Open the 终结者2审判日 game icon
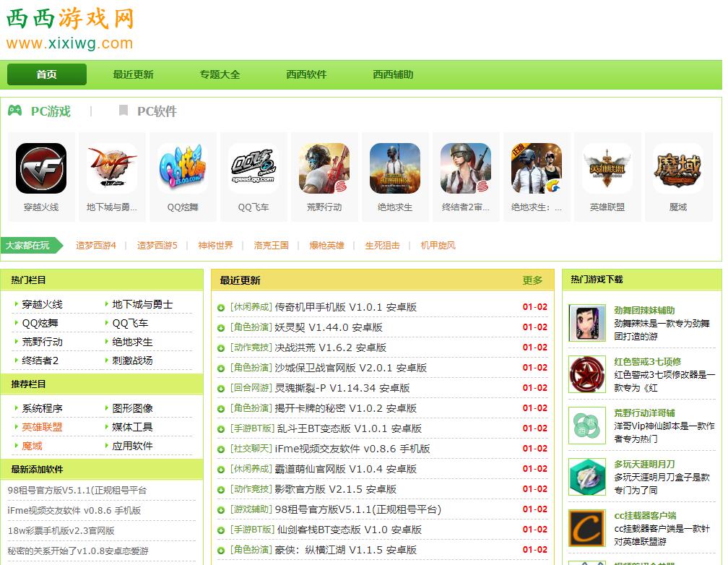Viewport: 728px width, 565px height. (466, 168)
